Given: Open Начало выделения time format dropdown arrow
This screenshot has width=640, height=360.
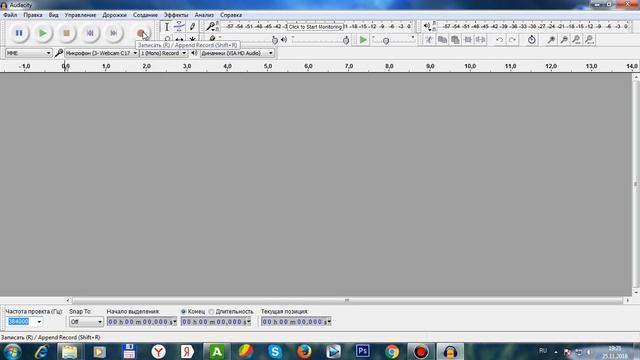Looking at the screenshot, I should (175, 322).
